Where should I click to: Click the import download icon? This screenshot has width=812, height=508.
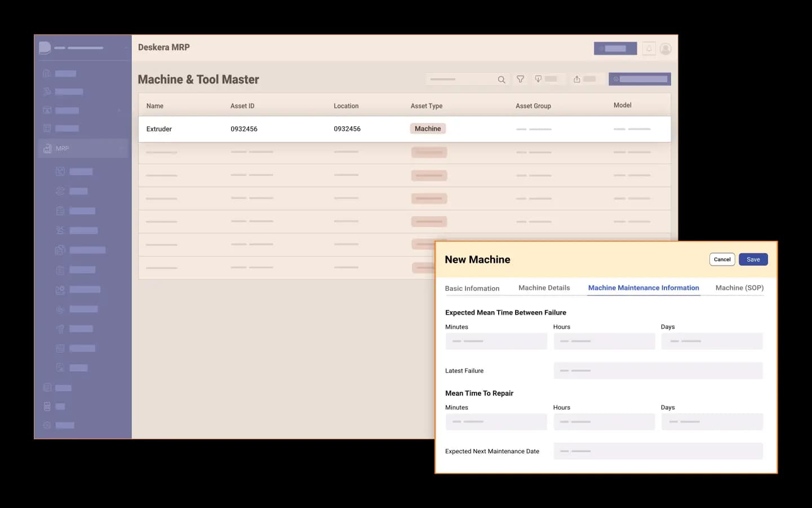coord(539,79)
